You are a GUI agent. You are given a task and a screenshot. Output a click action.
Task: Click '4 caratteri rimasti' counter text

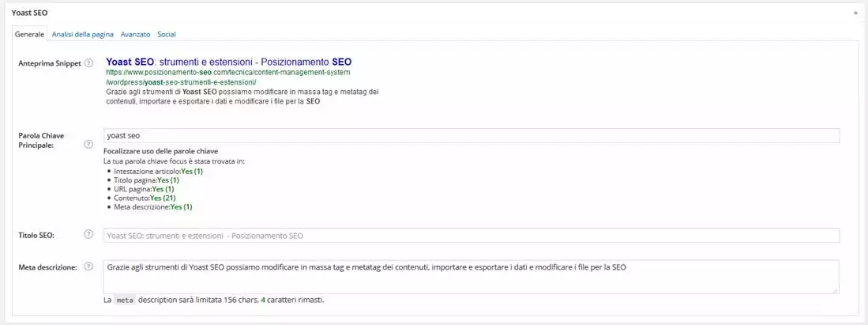[292, 300]
